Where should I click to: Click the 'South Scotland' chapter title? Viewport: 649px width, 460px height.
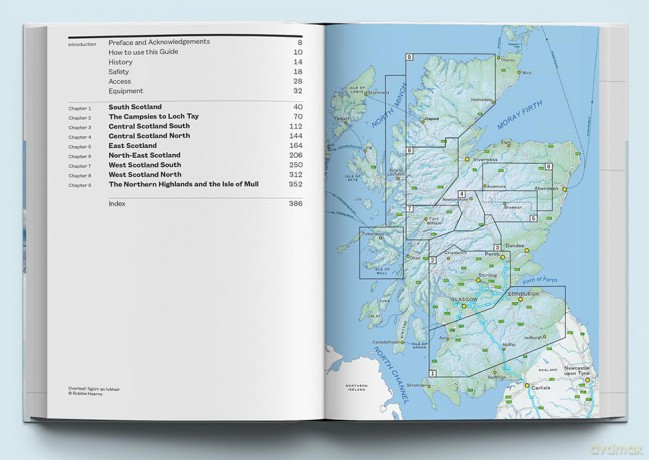135,107
